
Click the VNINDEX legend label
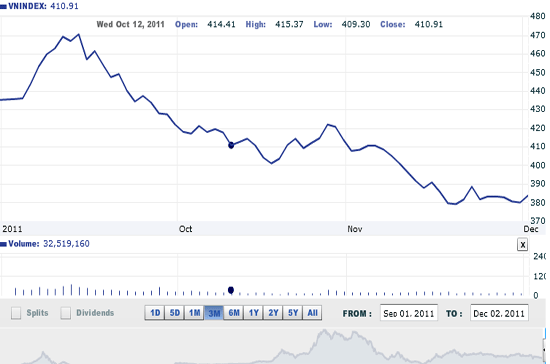click(27, 6)
